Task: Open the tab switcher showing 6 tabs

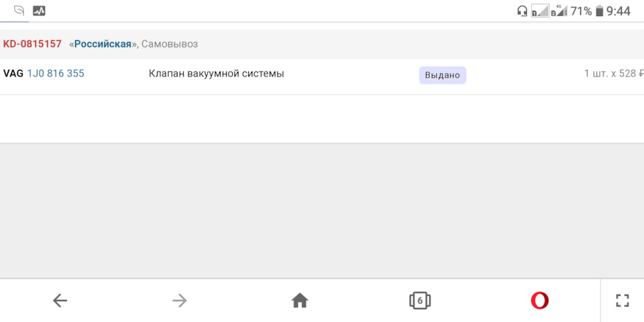Action: click(x=419, y=301)
